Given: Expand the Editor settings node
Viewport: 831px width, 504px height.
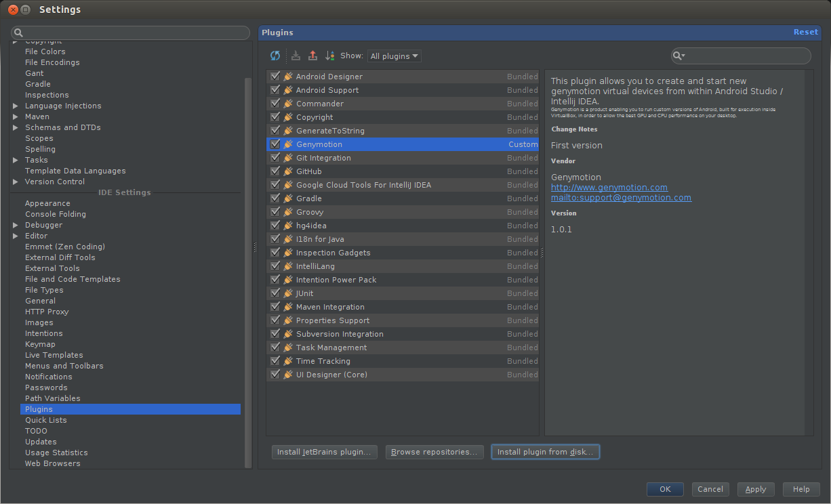Looking at the screenshot, I should point(16,236).
